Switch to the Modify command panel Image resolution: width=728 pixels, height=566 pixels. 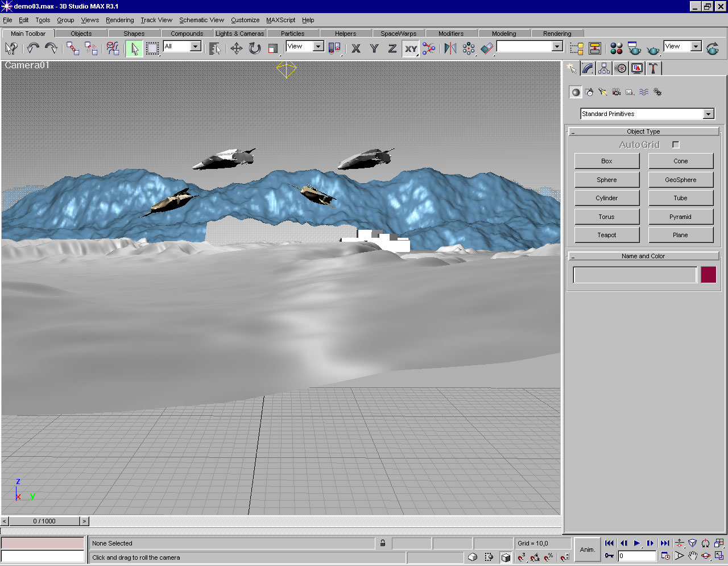click(x=588, y=69)
